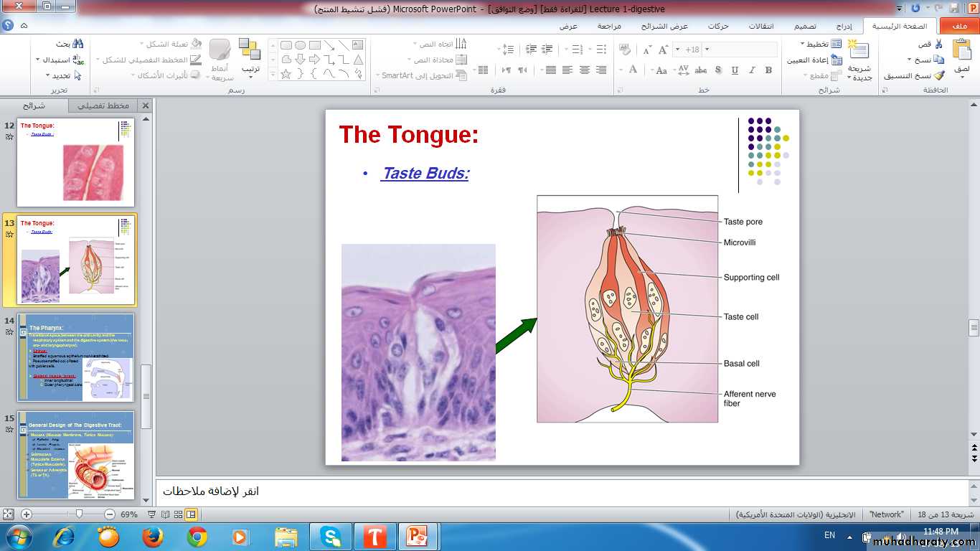Switch to the Insert (إدراج) ribbon tab

[844, 27]
